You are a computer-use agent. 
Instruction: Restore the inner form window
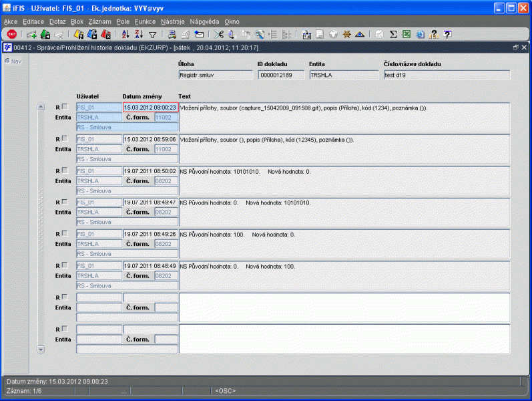[516, 47]
